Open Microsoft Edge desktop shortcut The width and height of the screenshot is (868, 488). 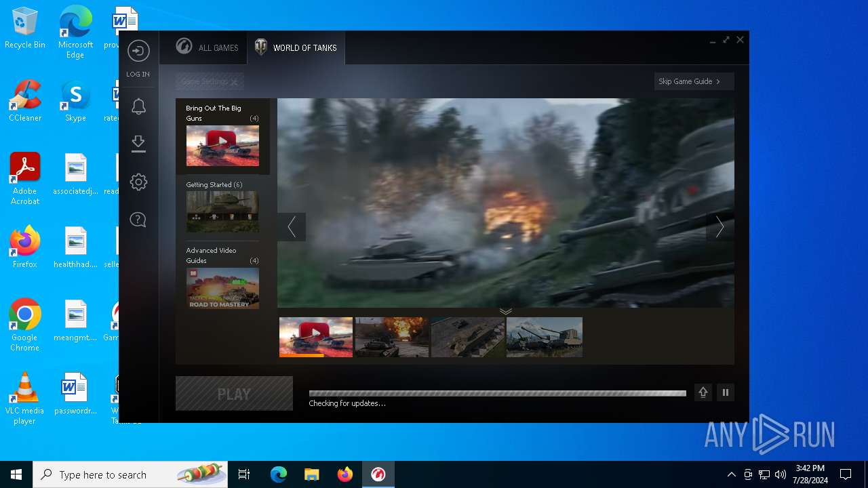tap(75, 33)
